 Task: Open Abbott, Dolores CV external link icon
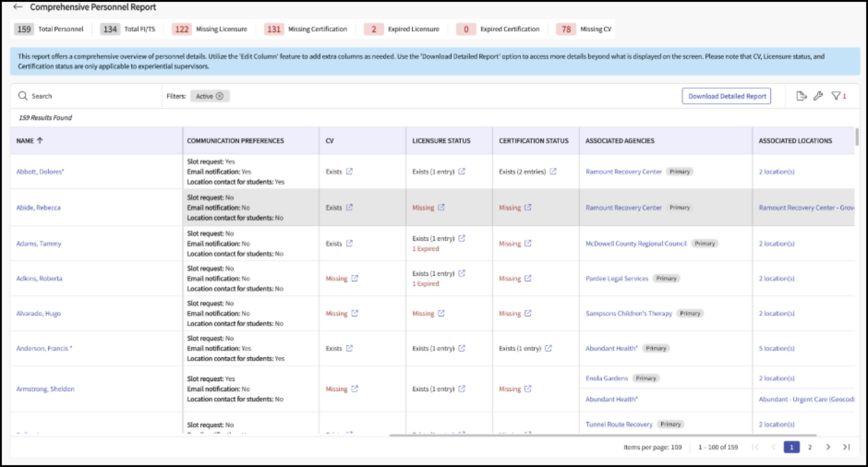click(x=350, y=171)
